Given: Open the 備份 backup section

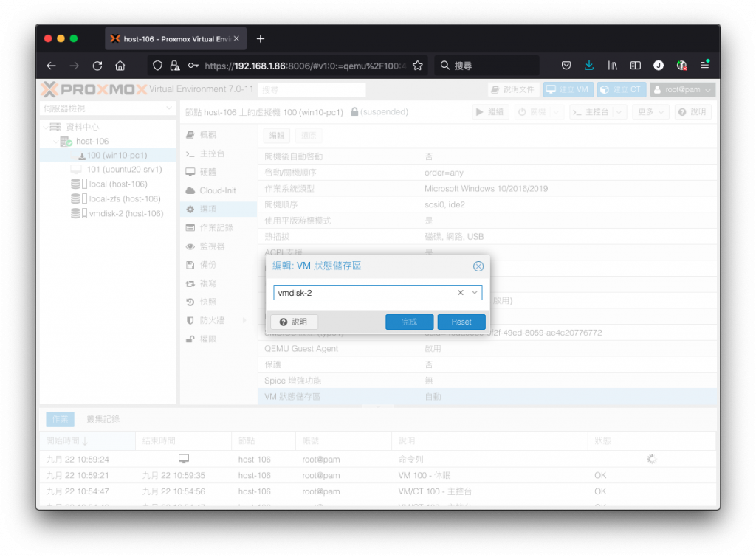Looking at the screenshot, I should [x=218, y=265].
